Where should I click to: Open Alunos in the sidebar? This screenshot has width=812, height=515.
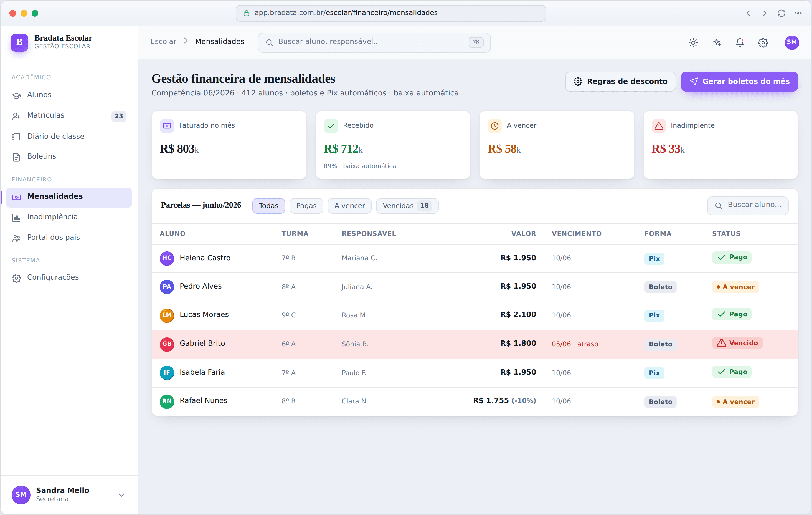click(69, 95)
